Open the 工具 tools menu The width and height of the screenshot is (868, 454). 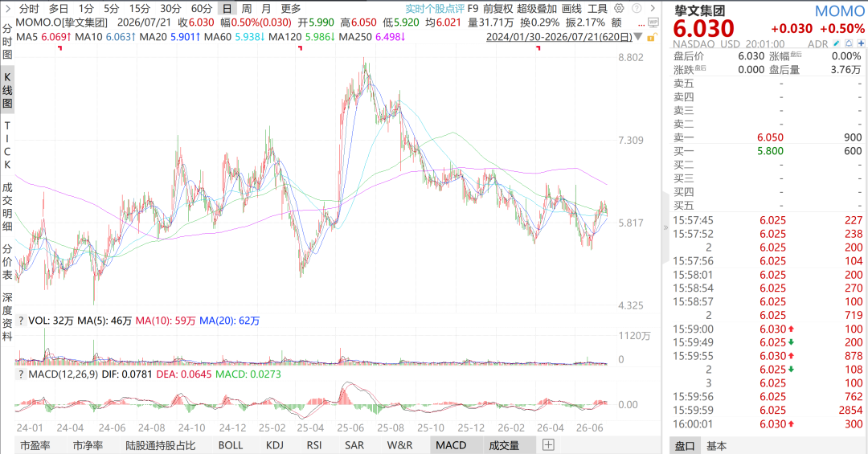click(597, 8)
